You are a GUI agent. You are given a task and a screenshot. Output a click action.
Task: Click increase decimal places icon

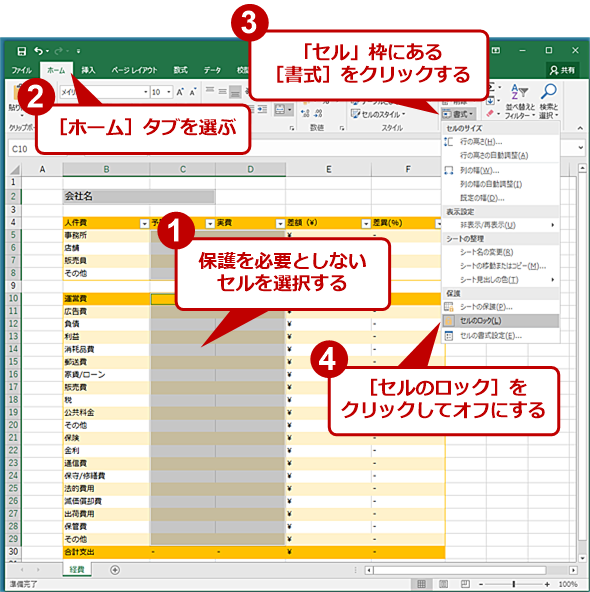(305, 113)
